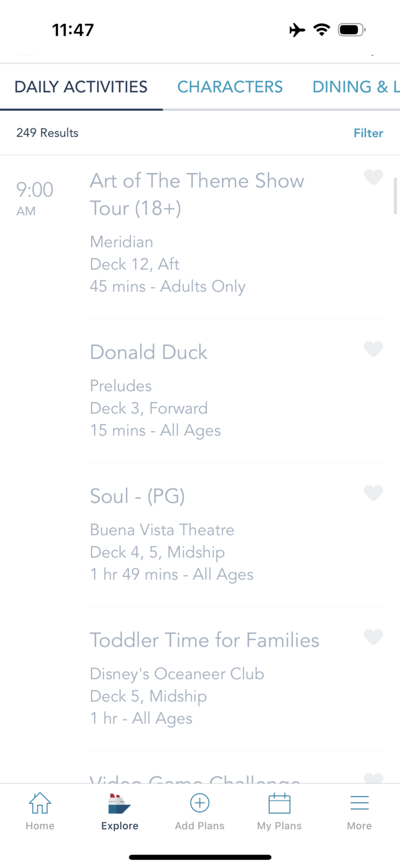Select the Daily Activities tab
Image resolution: width=400 pixels, height=868 pixels.
pos(81,87)
